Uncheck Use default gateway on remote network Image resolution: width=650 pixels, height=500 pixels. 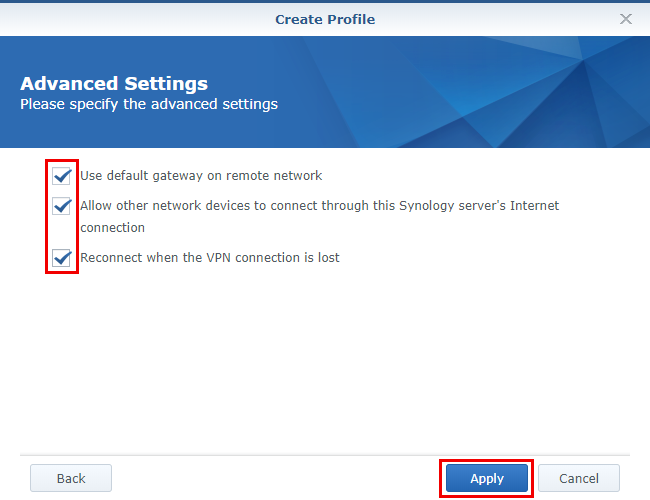62,176
